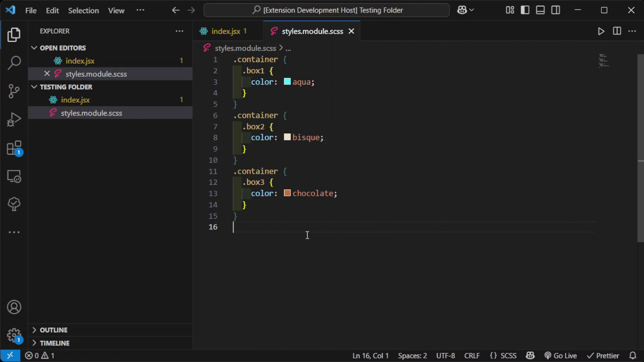
Task: Click Prettier status bar button
Action: (603, 356)
